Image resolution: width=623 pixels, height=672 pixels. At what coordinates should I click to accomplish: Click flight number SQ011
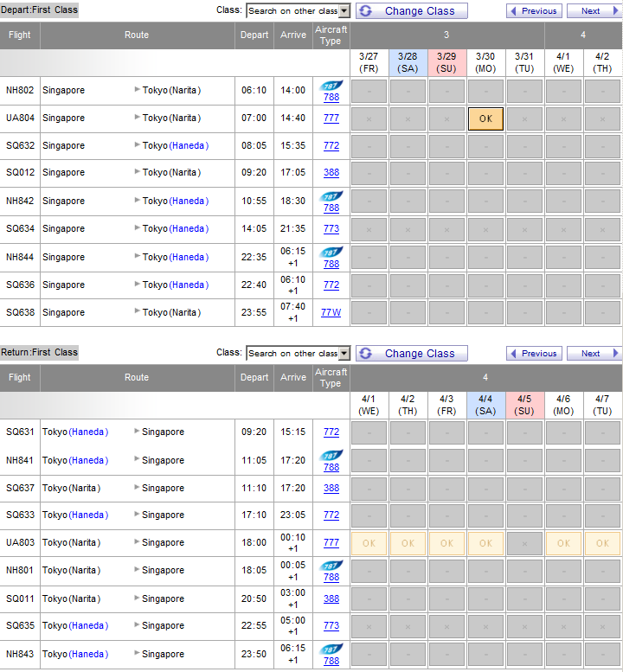point(20,598)
